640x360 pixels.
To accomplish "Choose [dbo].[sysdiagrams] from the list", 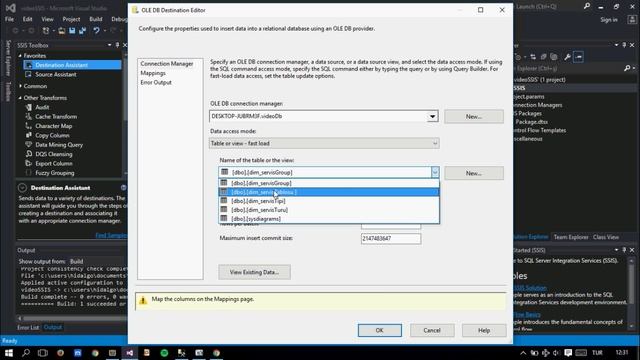I will point(329,219).
